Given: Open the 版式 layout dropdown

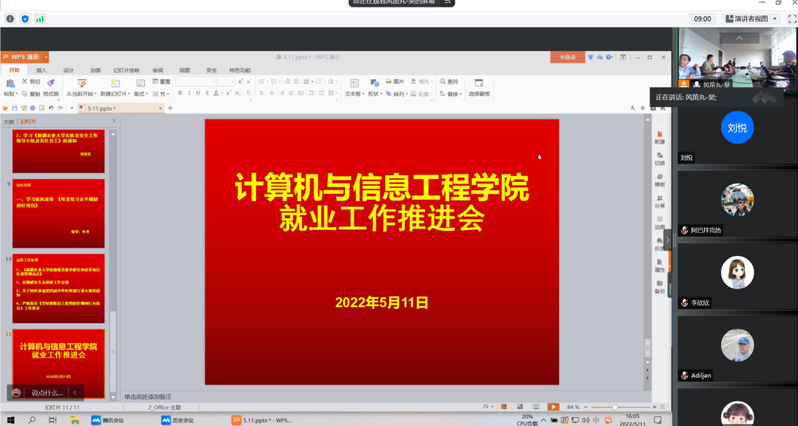Looking at the screenshot, I should [139, 94].
